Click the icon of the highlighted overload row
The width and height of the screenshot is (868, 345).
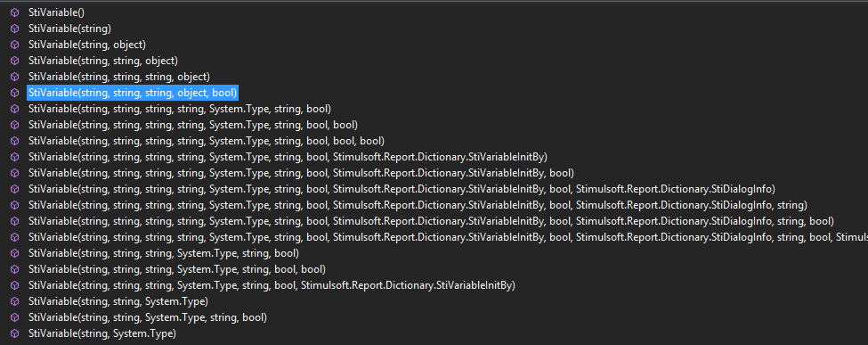(x=14, y=92)
